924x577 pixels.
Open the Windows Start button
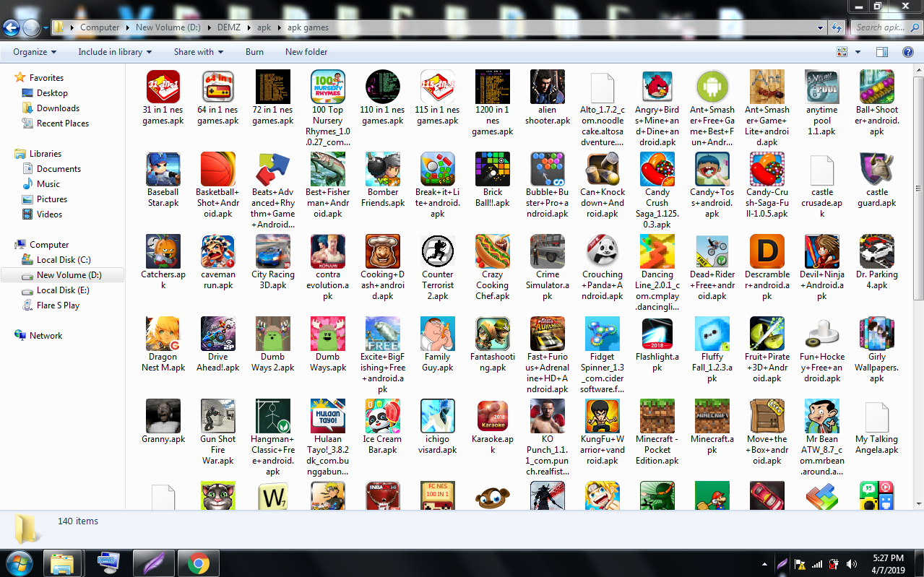click(x=19, y=563)
